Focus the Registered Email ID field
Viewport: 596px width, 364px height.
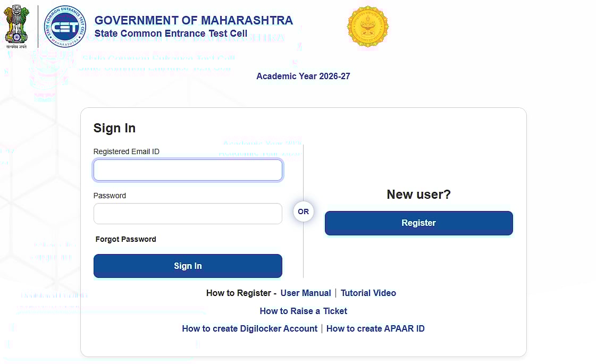point(188,170)
